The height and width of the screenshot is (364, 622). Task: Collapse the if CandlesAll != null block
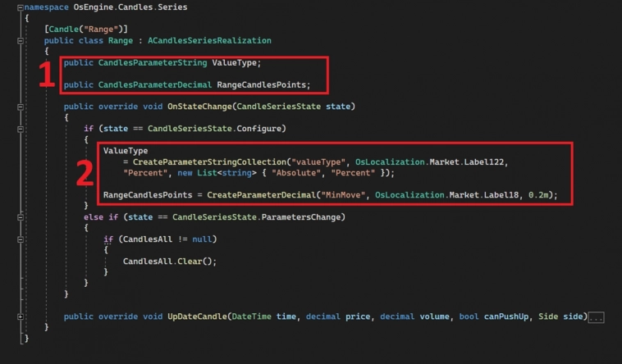(21, 239)
